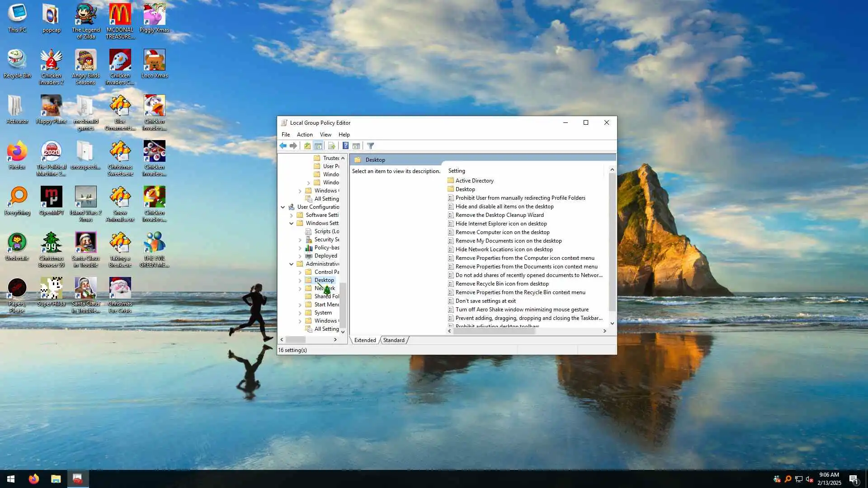
Task: Toggle the Show/Hide Action Pane icon
Action: point(356,146)
